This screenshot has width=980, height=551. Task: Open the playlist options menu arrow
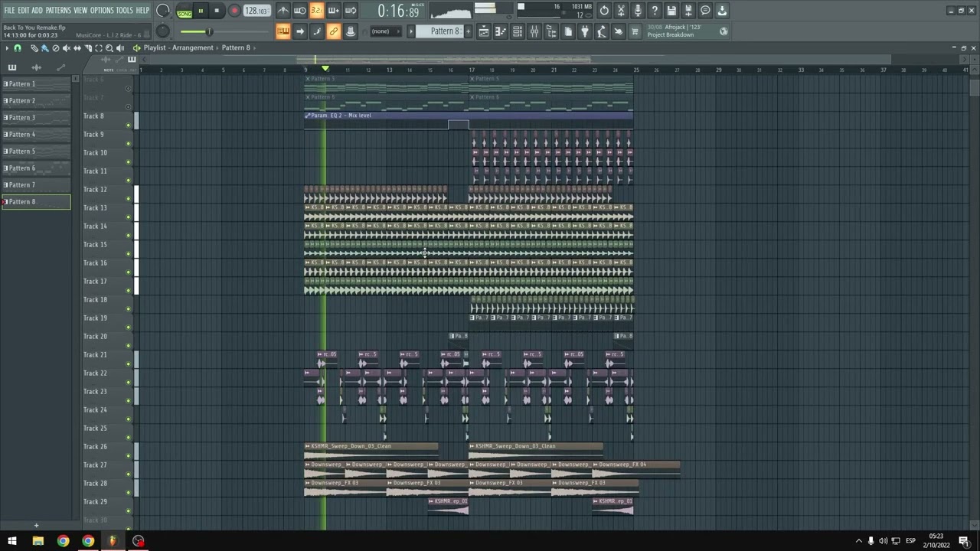pyautogui.click(x=7, y=48)
